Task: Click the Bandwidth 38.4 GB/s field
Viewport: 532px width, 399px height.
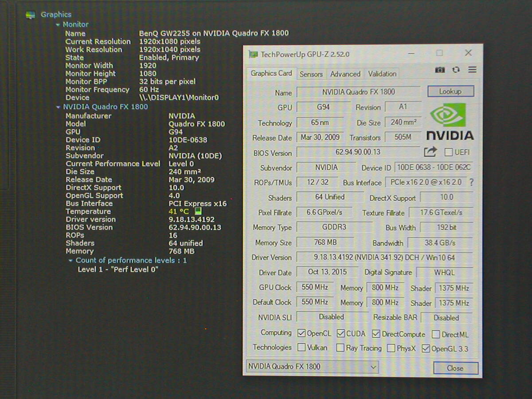Action: (440, 243)
